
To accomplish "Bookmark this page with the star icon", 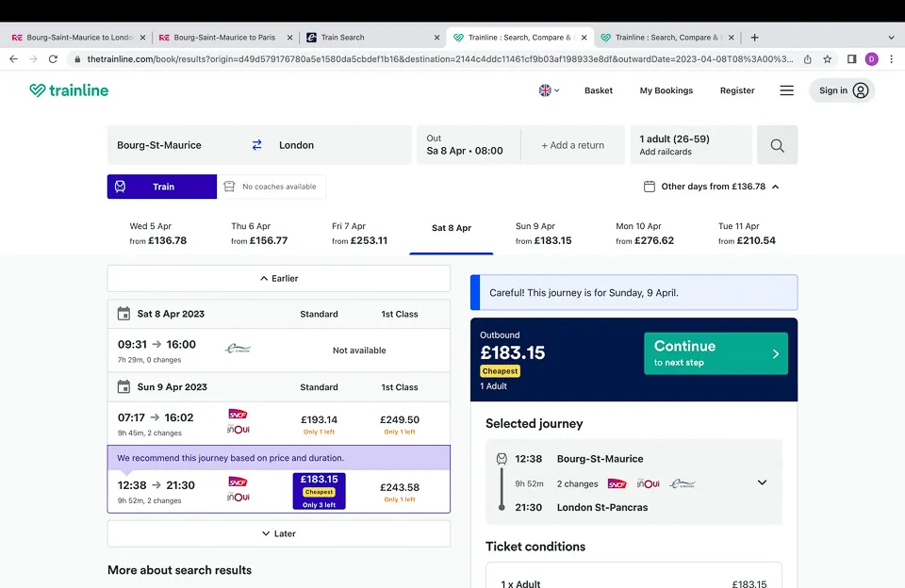I will [x=827, y=58].
